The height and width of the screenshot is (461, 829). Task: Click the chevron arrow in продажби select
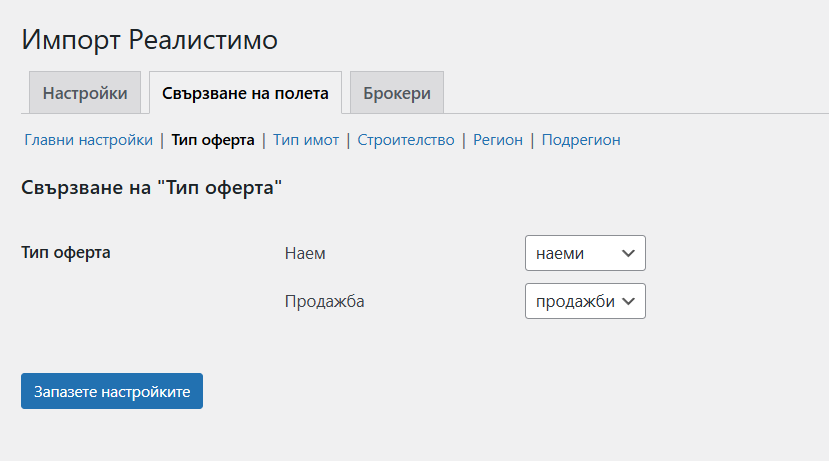tap(629, 301)
